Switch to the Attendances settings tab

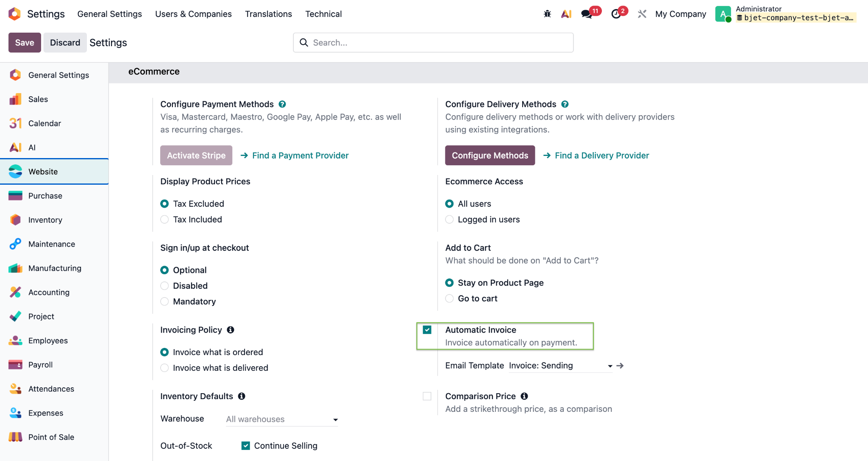54,389
